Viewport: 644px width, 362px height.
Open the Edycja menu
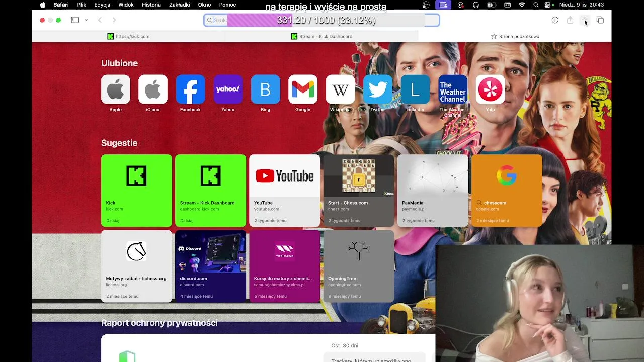coord(102,5)
